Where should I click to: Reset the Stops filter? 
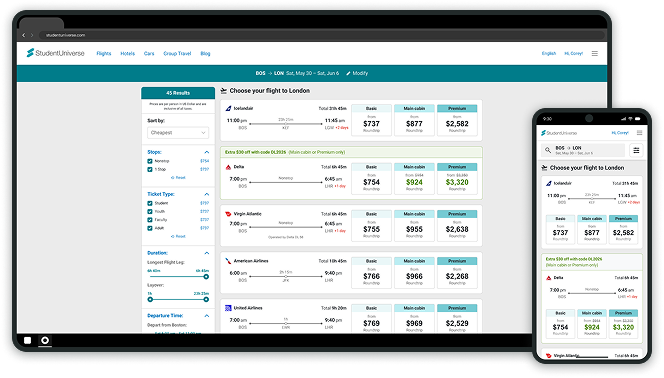178,178
